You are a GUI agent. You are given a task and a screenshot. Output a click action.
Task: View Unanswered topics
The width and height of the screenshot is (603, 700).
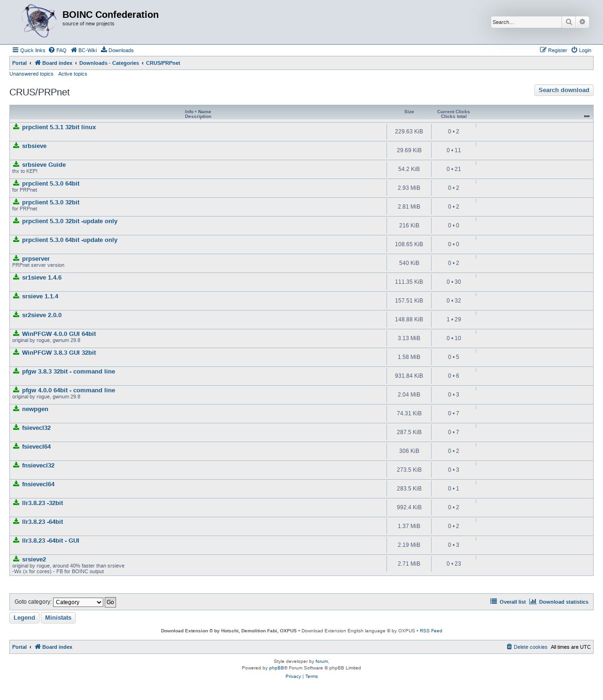pos(31,74)
